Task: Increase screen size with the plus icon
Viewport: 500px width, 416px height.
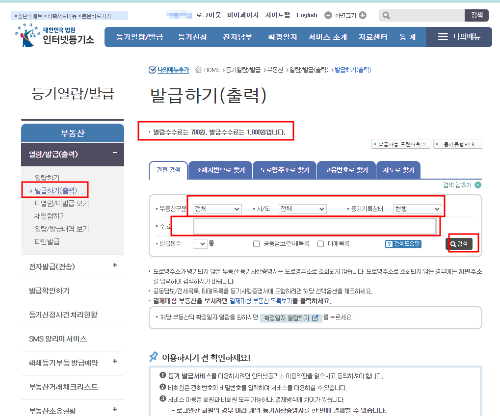Action: tap(363, 15)
